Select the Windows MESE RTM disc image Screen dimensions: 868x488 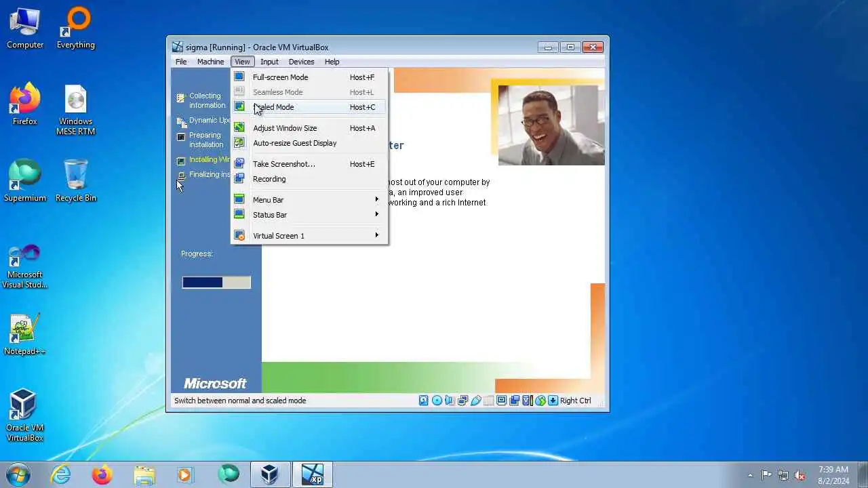click(76, 110)
